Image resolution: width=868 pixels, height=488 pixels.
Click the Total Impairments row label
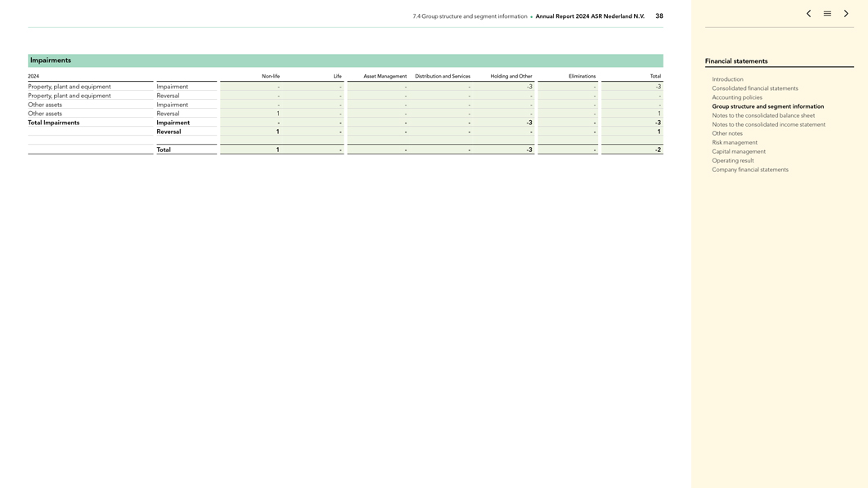tap(54, 123)
